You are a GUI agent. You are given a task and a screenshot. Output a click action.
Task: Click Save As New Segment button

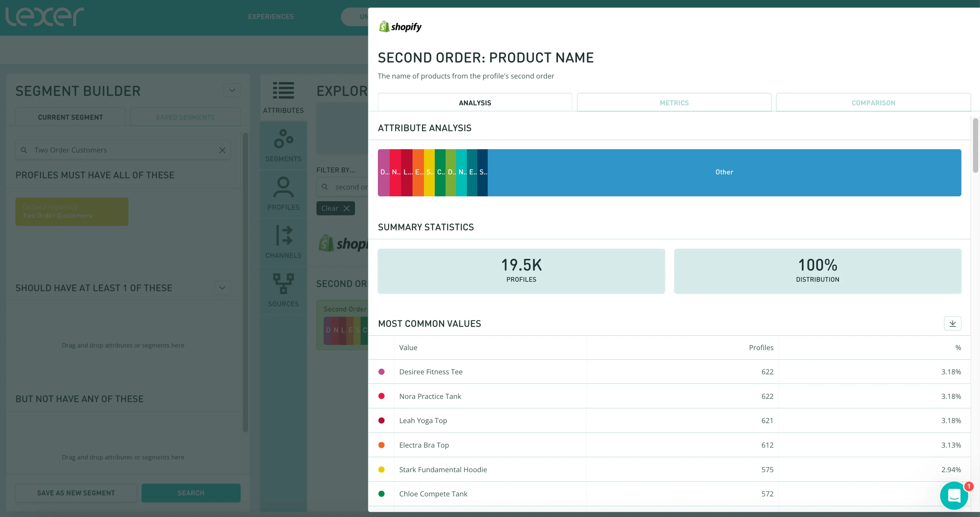pyautogui.click(x=76, y=493)
